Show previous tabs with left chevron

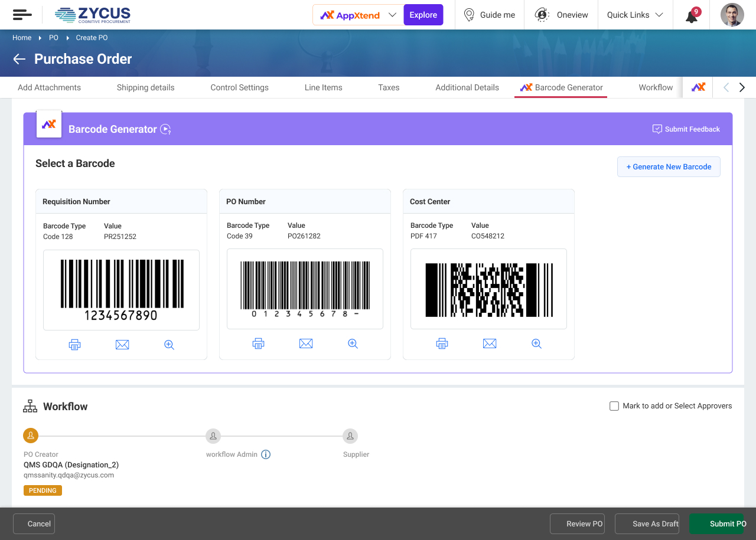726,87
